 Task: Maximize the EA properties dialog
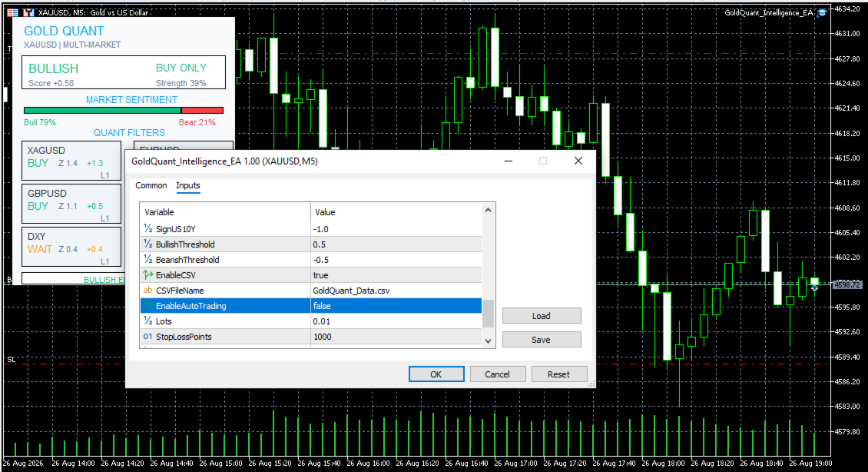pos(543,161)
